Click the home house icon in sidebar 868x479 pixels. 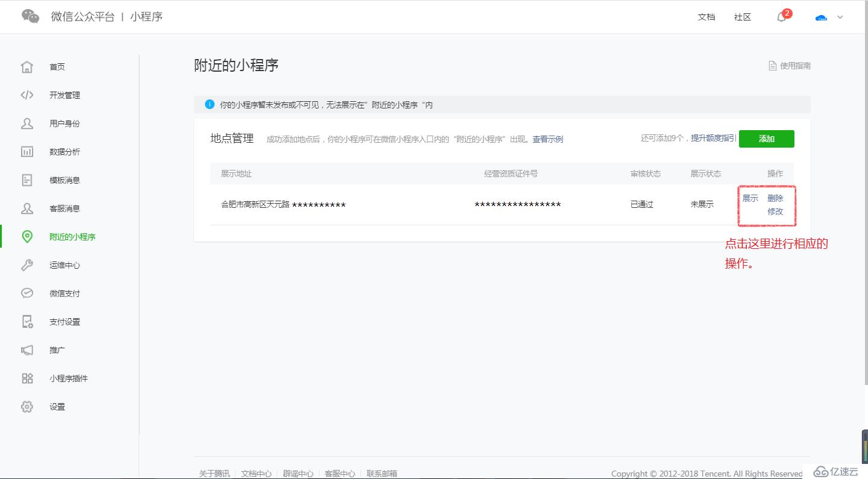click(27, 67)
